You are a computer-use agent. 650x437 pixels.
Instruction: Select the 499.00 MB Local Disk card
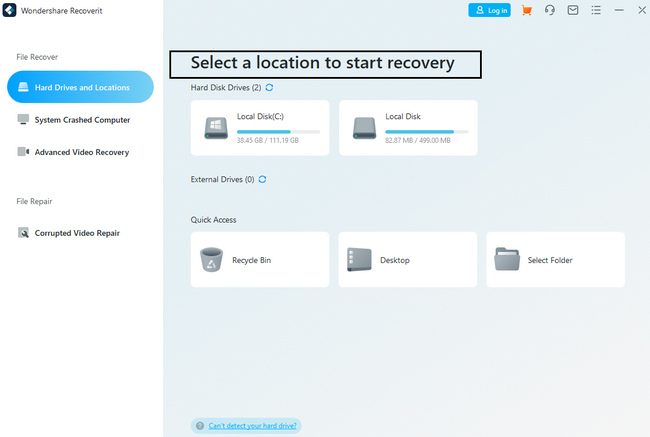(408, 128)
